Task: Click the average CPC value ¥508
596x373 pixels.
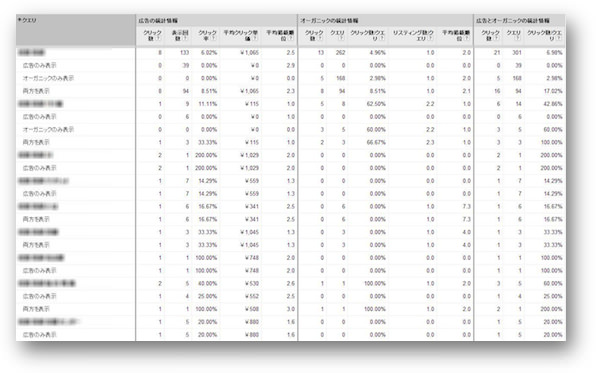Action: point(252,309)
